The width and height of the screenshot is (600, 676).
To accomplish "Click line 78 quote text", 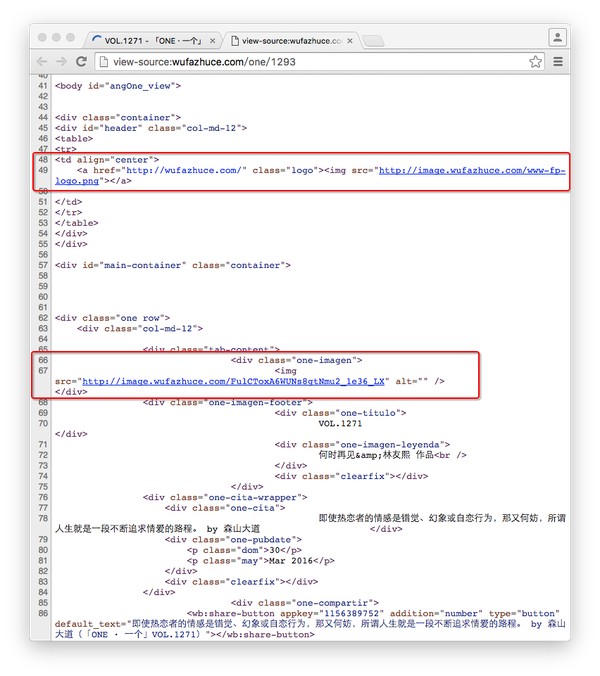I will tap(440, 517).
